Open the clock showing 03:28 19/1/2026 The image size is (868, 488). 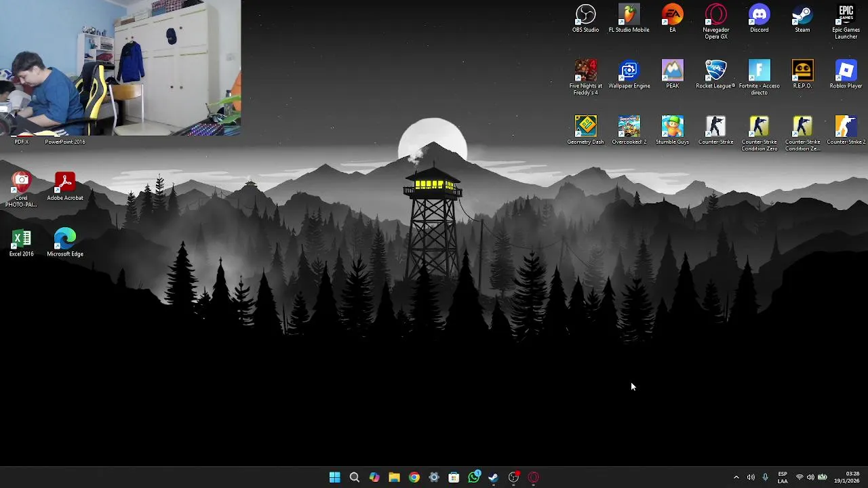(x=847, y=477)
